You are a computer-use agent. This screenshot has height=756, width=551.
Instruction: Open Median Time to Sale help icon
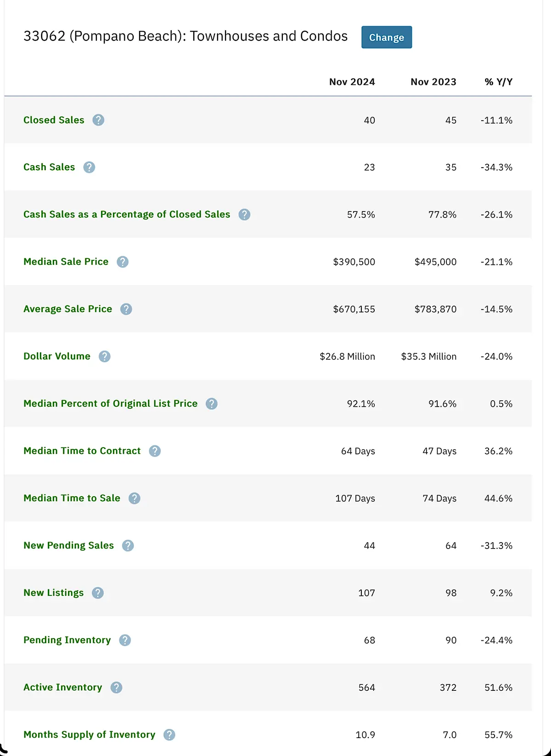tap(134, 498)
